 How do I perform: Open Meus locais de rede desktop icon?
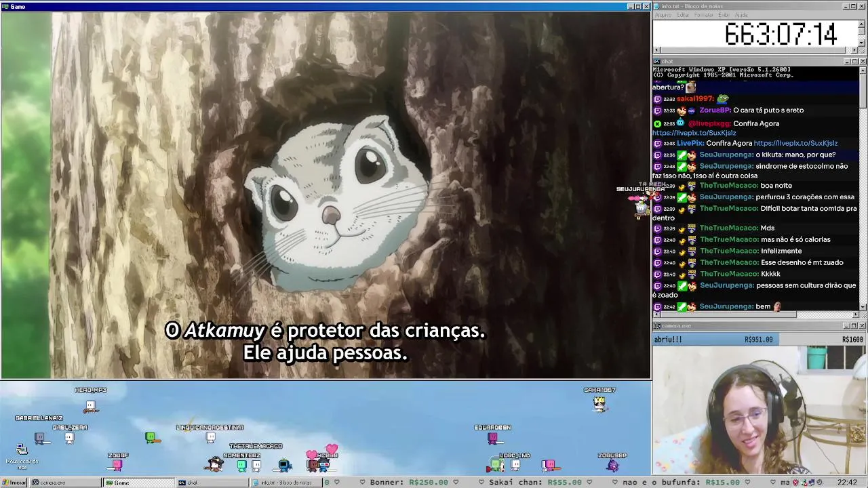pyautogui.click(x=22, y=455)
